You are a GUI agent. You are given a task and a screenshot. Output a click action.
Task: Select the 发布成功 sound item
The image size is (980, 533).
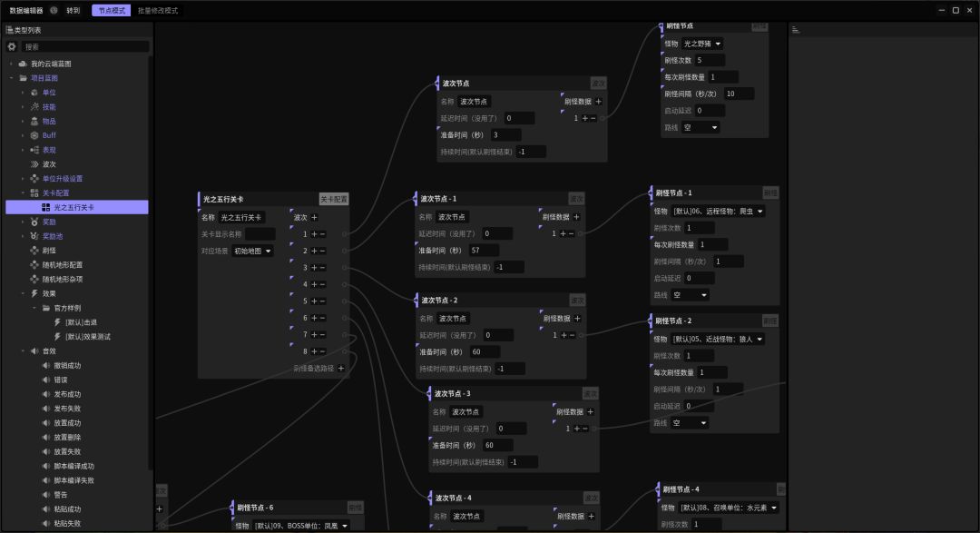67,394
